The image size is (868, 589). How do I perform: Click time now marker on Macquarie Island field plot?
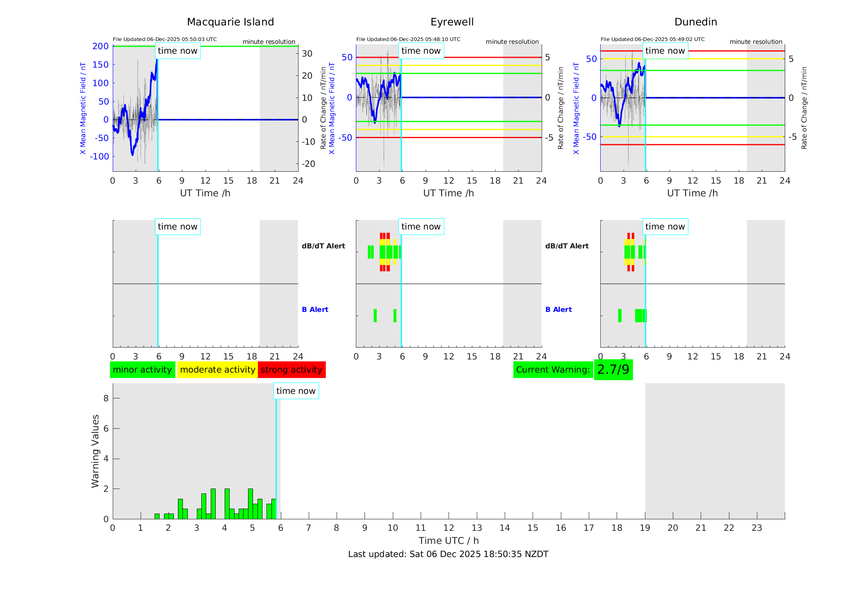178,51
